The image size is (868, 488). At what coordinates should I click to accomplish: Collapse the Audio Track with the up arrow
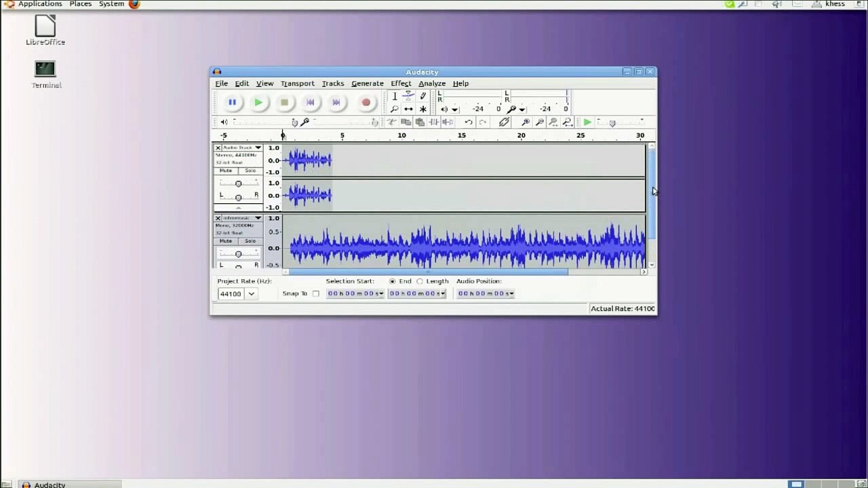(238, 207)
